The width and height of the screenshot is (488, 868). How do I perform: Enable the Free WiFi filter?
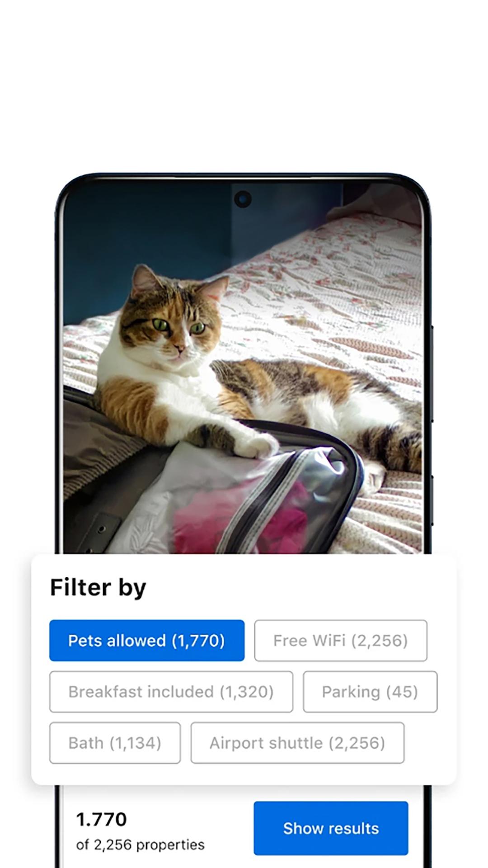click(341, 640)
